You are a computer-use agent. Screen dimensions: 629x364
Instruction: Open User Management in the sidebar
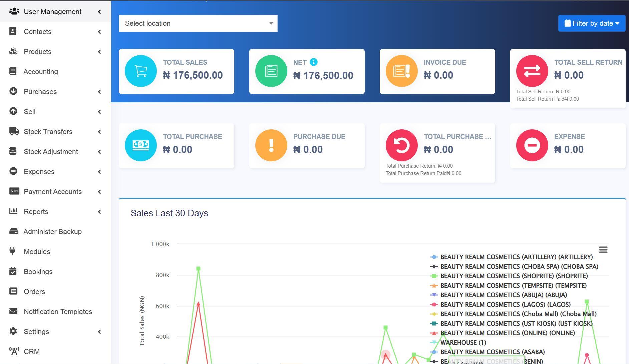(x=55, y=12)
